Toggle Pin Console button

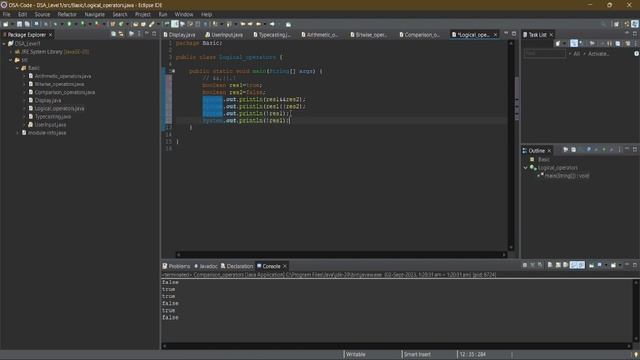(x=591, y=265)
